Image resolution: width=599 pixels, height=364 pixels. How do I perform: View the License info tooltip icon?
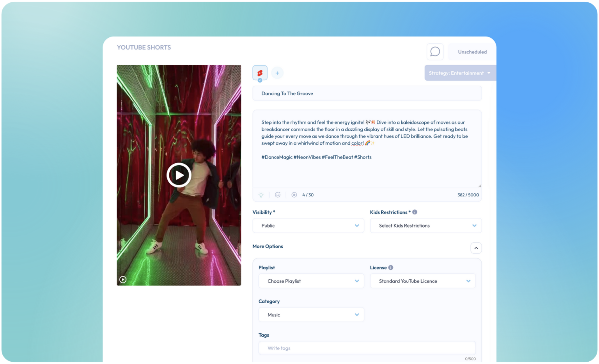(x=391, y=267)
